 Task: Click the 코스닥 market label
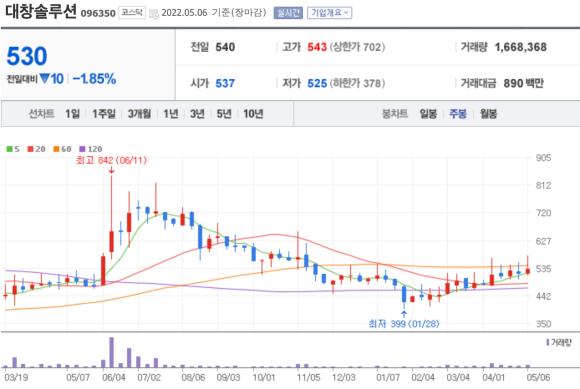pyautogui.click(x=132, y=13)
